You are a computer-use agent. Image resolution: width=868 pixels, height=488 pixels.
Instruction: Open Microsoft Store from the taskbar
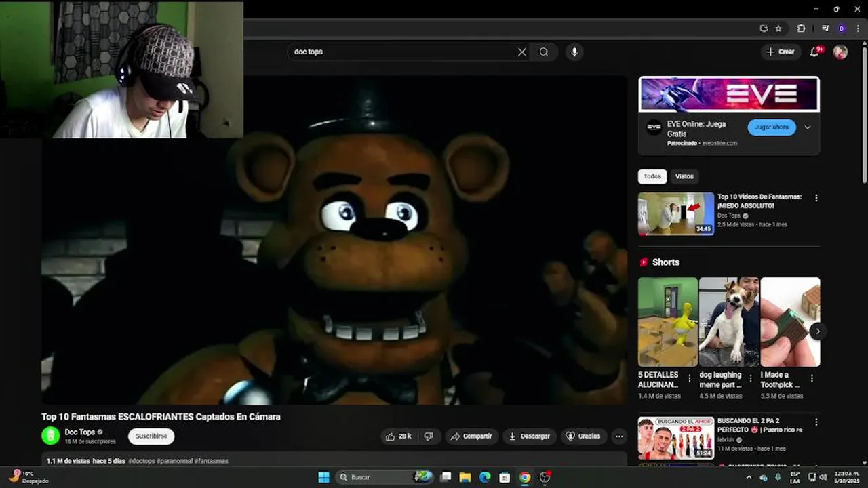point(505,477)
